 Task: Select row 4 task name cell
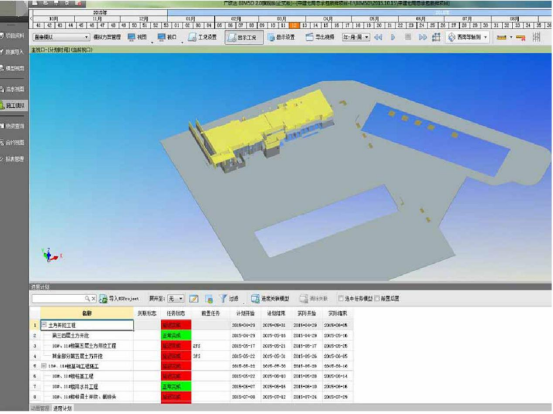tap(87, 356)
